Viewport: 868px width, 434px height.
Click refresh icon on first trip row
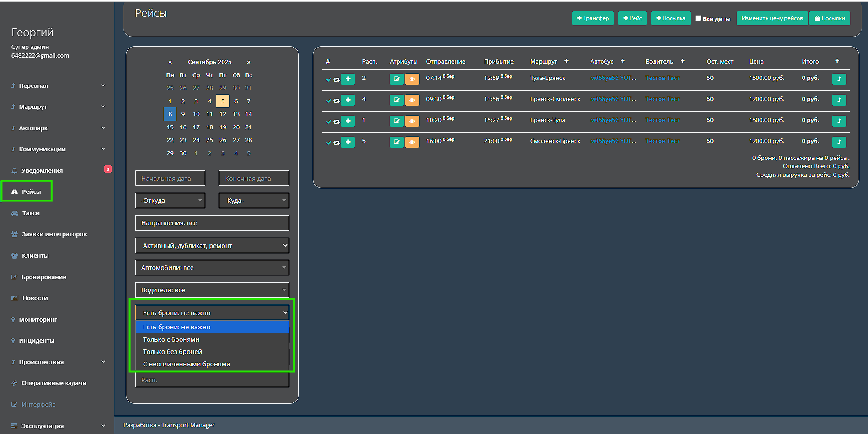tap(337, 79)
